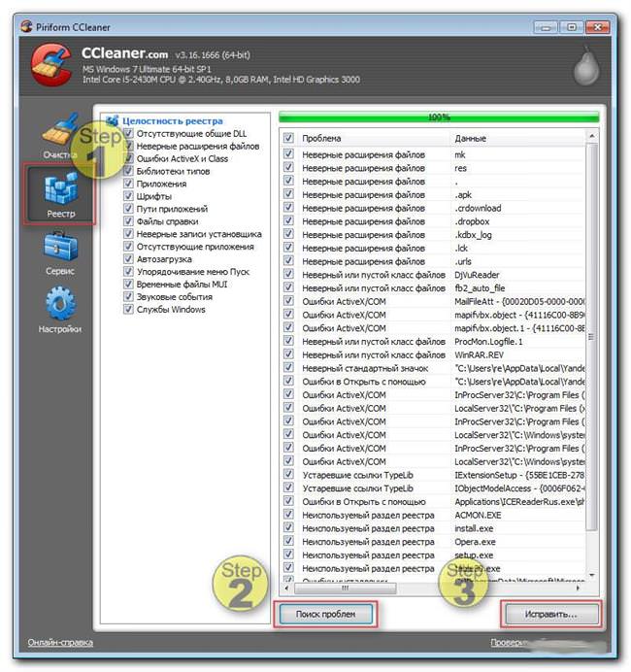Toggle Отсутствующие приложения checkbox
This screenshot has height=672, width=631.
(x=128, y=247)
